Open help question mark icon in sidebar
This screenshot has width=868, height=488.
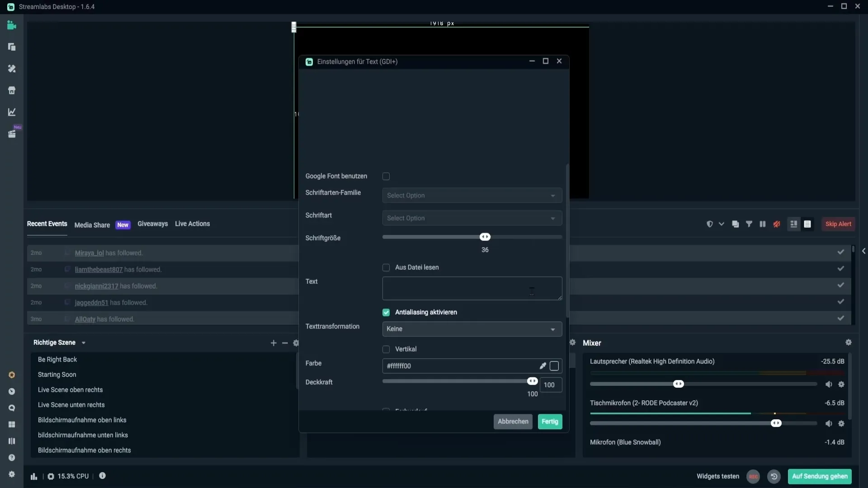click(x=12, y=458)
